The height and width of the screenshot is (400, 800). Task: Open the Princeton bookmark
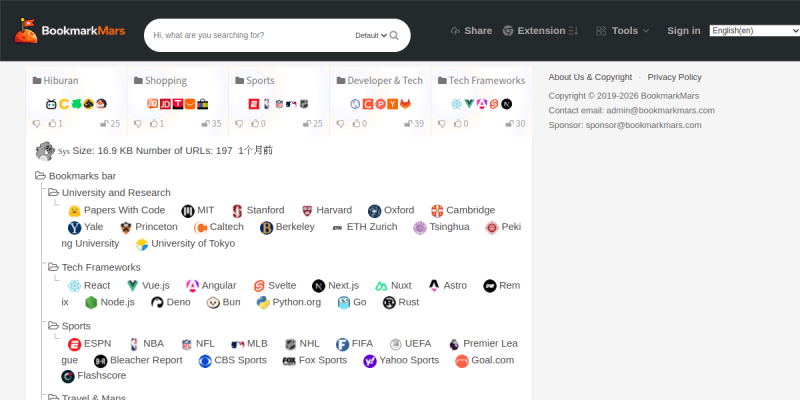[x=148, y=227]
